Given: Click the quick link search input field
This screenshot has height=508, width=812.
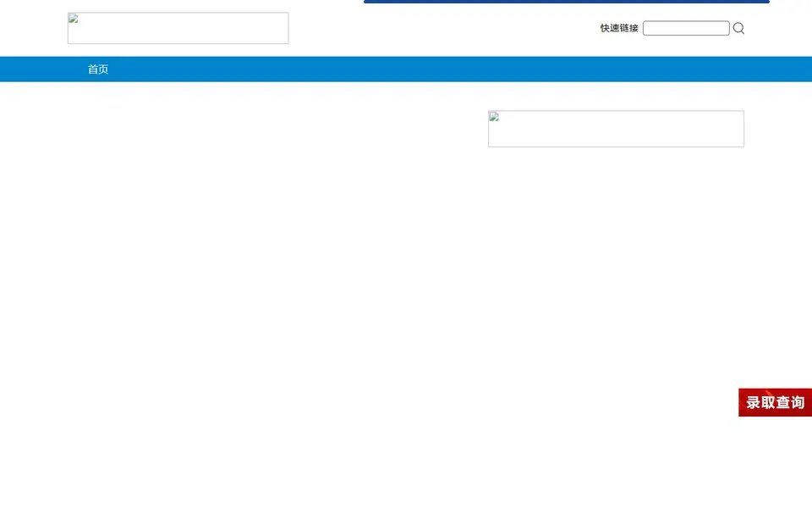Looking at the screenshot, I should point(686,28).
